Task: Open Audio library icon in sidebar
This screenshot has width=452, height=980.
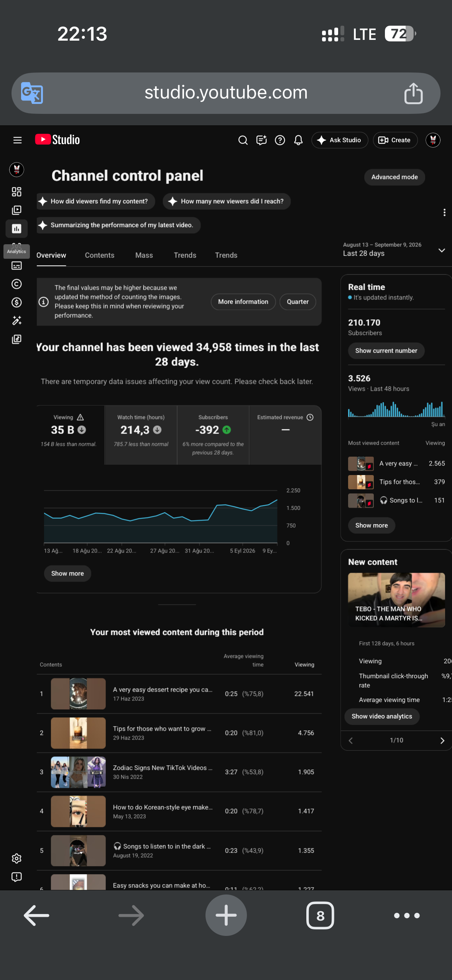Action: point(16,339)
